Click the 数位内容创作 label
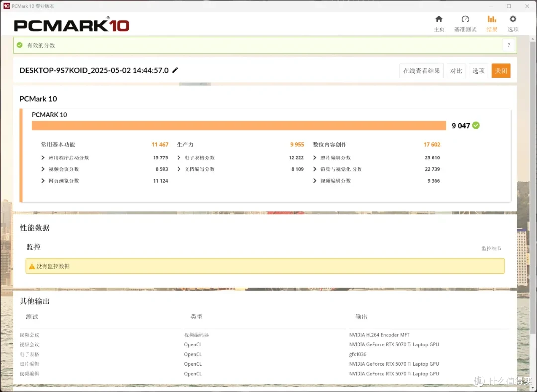The height and width of the screenshot is (392, 537). [x=330, y=145]
